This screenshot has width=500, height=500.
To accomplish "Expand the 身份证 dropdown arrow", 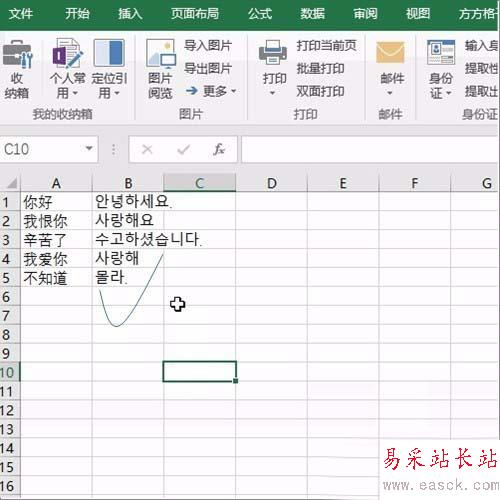I will [449, 93].
